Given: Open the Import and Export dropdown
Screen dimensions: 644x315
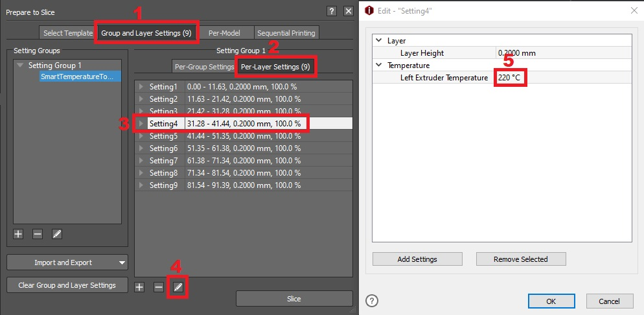Looking at the screenshot, I should click(67, 262).
